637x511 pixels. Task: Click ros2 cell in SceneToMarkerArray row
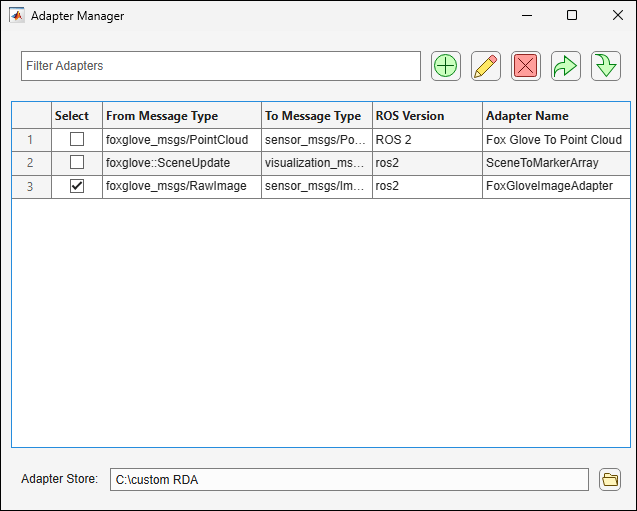click(427, 163)
